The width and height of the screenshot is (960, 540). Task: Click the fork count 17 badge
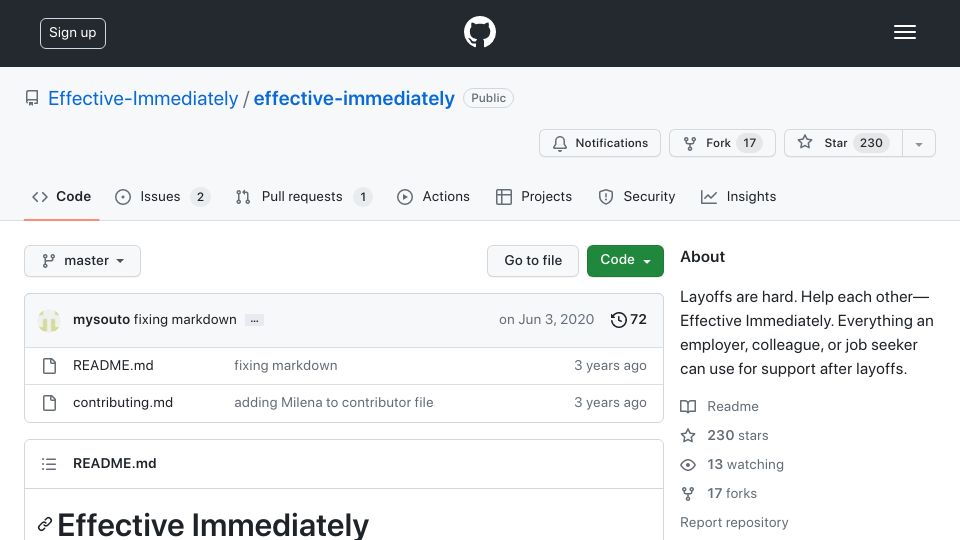749,143
